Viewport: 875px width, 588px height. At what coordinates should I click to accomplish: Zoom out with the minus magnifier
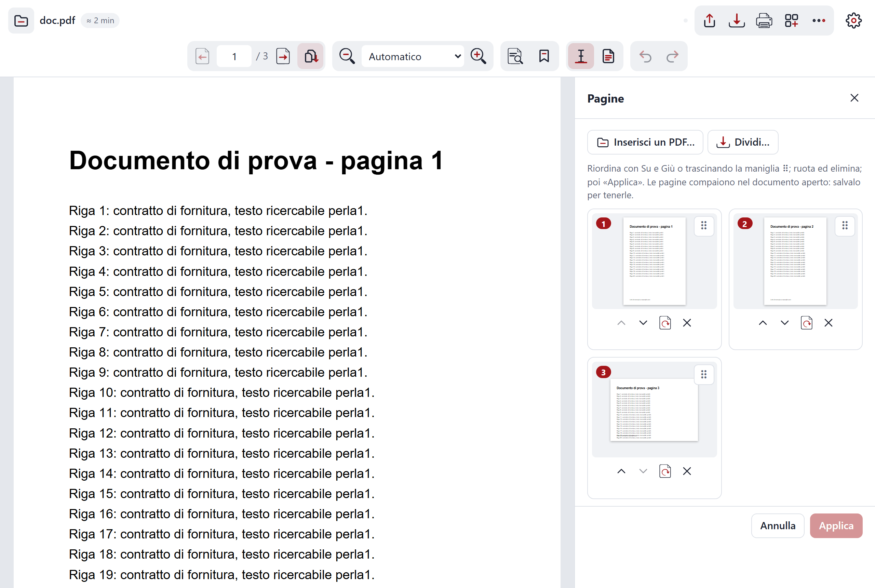point(347,57)
